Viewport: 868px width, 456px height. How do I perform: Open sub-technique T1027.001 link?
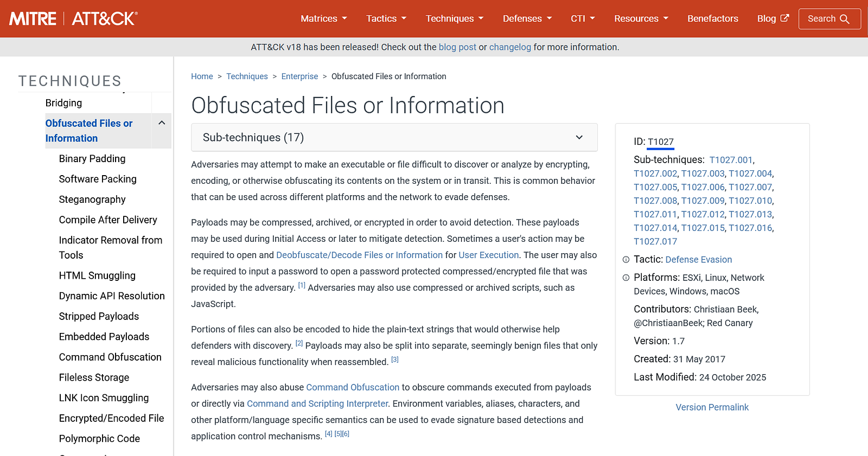click(731, 160)
